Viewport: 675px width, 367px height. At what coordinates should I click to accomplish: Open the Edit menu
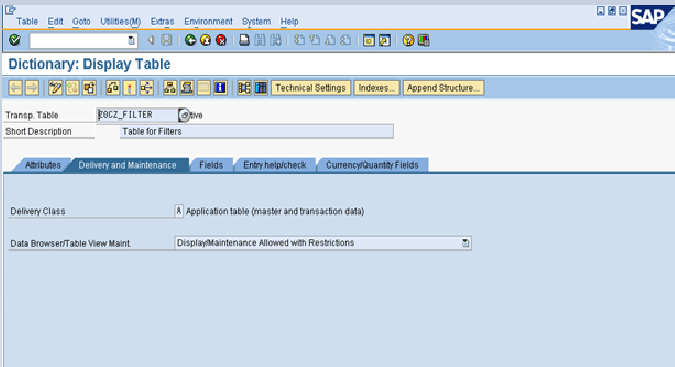click(x=56, y=21)
